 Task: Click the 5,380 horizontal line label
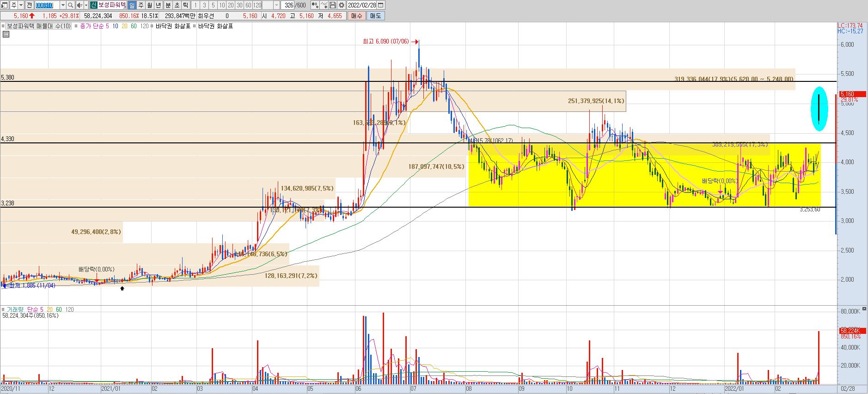pos(7,77)
